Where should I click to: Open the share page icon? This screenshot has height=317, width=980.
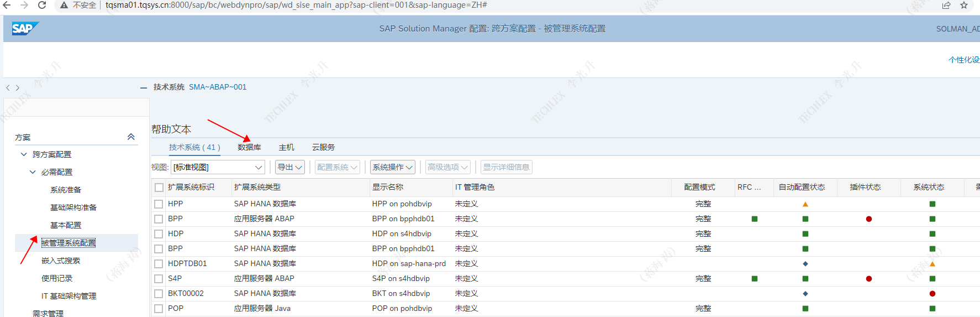pyautogui.click(x=946, y=5)
